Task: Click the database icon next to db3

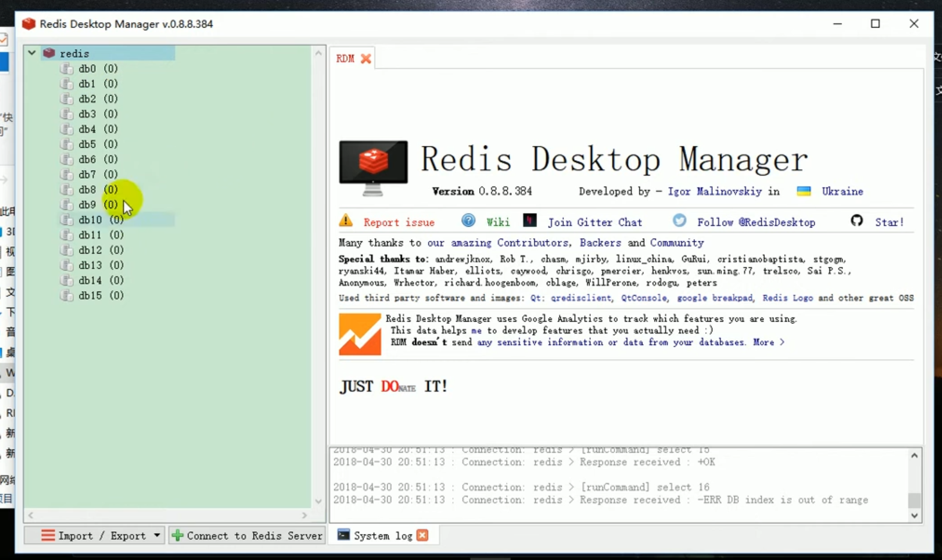Action: pos(66,114)
